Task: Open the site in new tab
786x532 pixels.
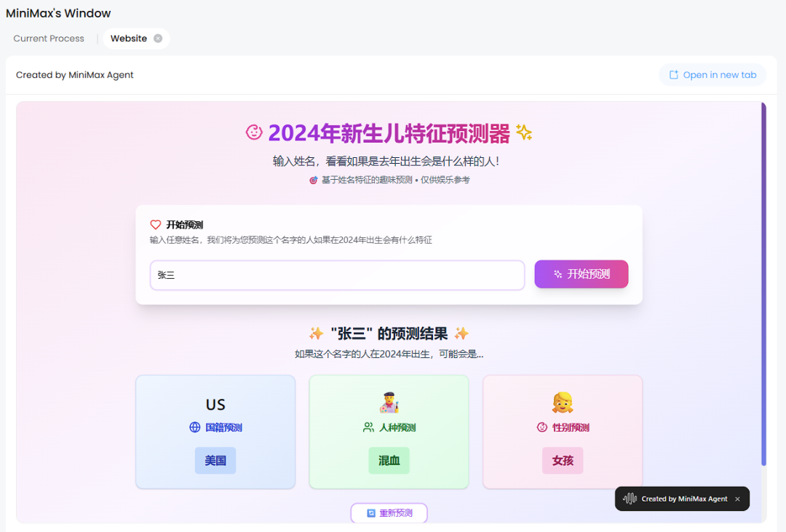Action: (x=712, y=75)
